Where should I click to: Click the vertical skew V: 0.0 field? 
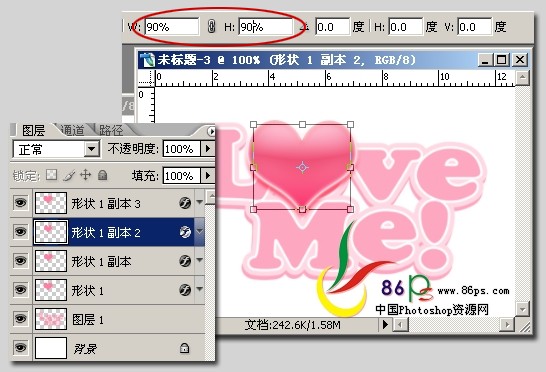pos(475,27)
